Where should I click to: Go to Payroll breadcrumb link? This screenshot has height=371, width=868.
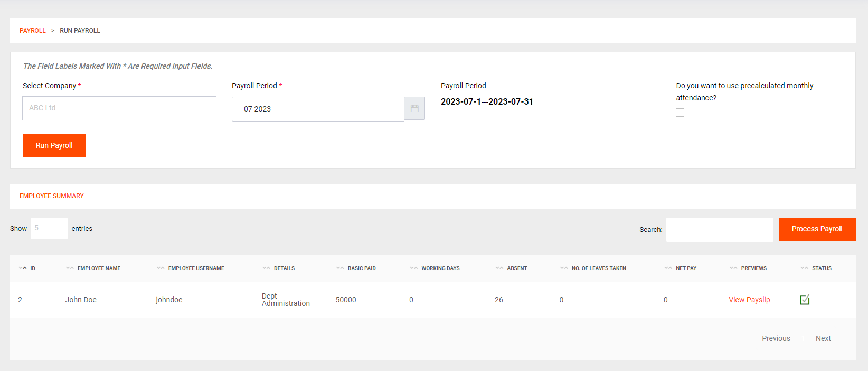(x=33, y=31)
